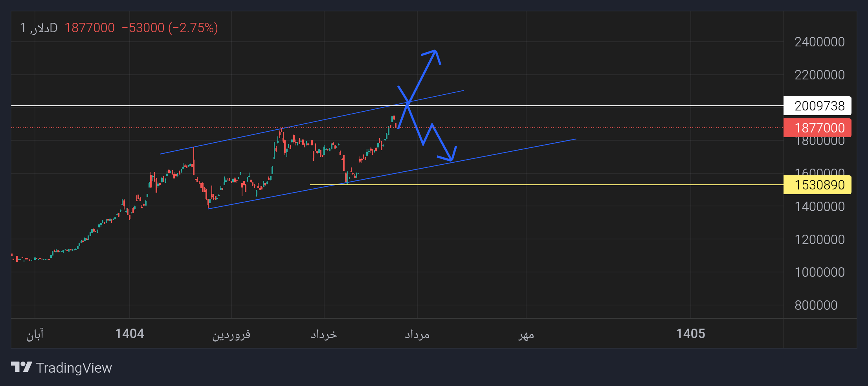868x386 pixels.
Task: Click the مهر time axis label
Action: coord(526,335)
